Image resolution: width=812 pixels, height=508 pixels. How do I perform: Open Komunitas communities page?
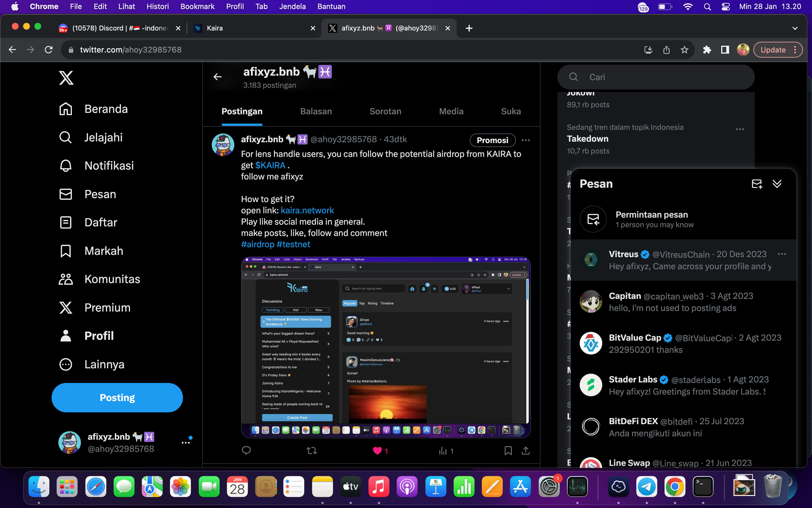(99, 279)
